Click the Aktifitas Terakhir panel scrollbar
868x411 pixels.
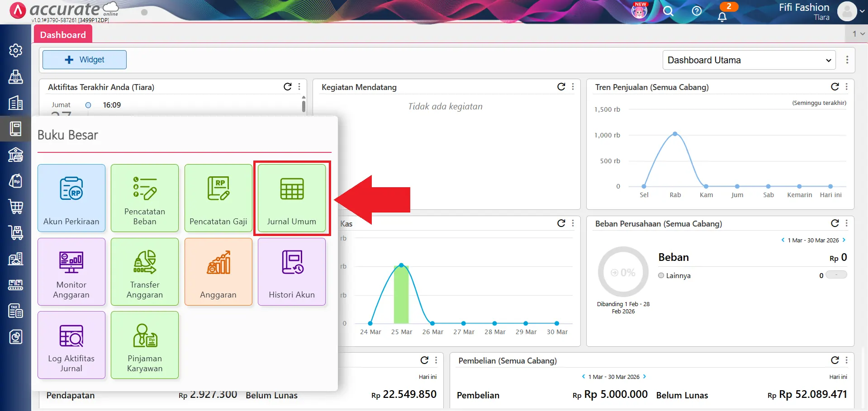click(304, 106)
